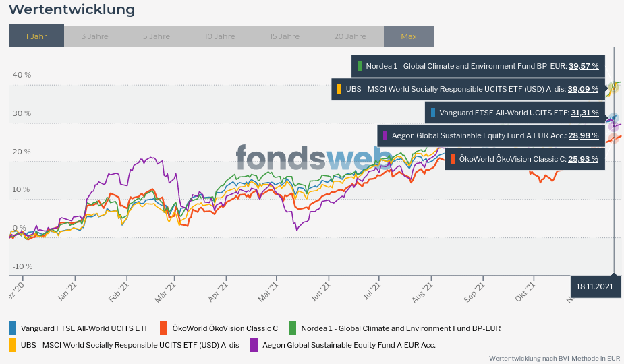Image resolution: width=624 pixels, height=364 pixels.
Task: Select the 1 Jahr time range tab
Action: tap(36, 36)
